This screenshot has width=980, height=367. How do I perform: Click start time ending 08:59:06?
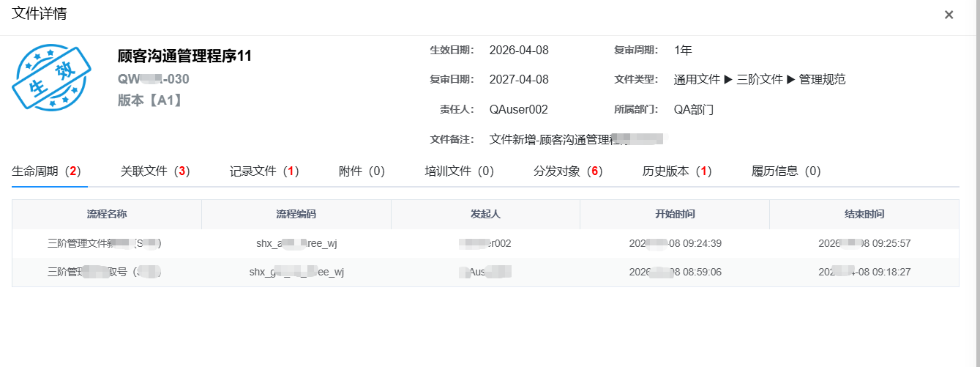(675, 272)
